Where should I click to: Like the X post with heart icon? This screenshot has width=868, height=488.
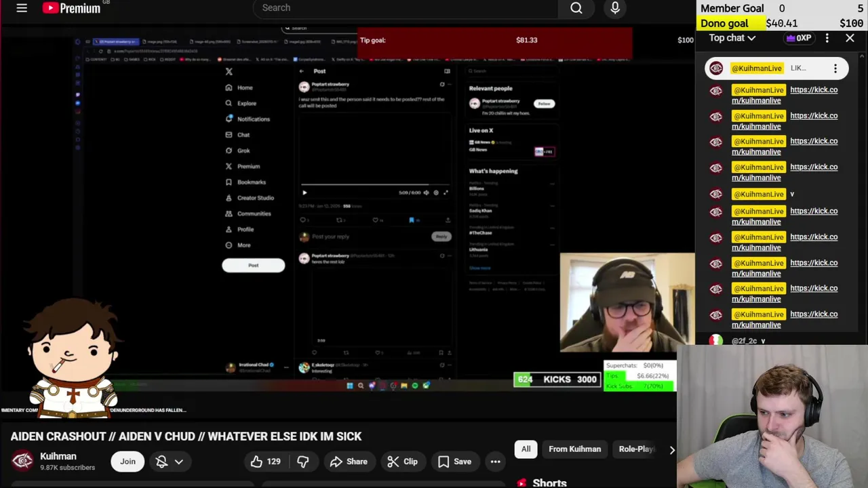pos(376,220)
